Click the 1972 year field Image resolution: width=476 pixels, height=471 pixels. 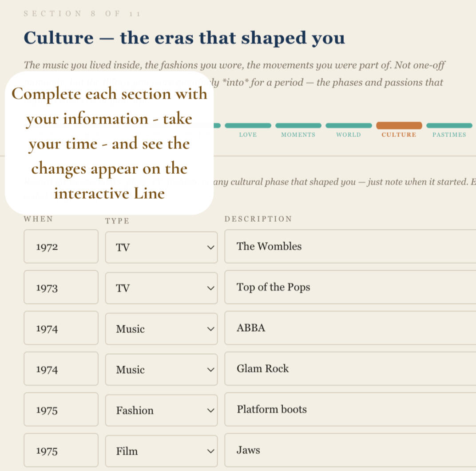(x=61, y=247)
